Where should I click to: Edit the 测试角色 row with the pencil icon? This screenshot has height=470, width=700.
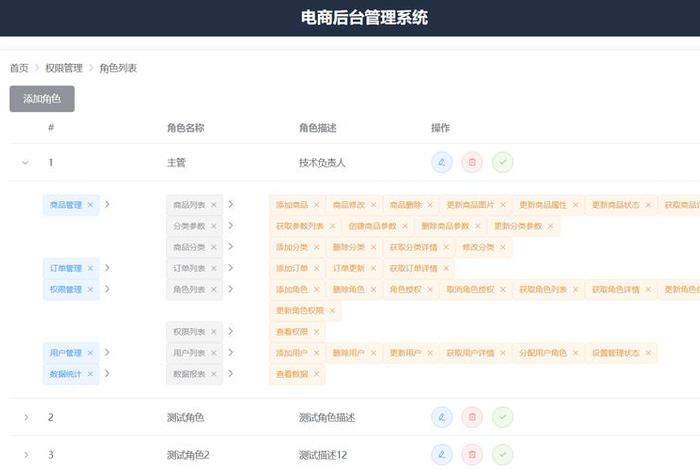pos(442,417)
